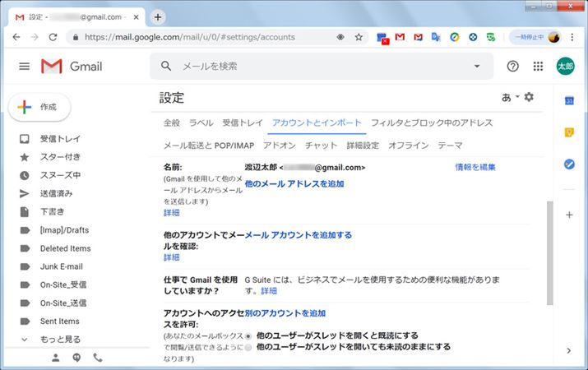This screenshot has width=588, height=370.
Task: Open the Tasks icon in side panel
Action: (569, 164)
